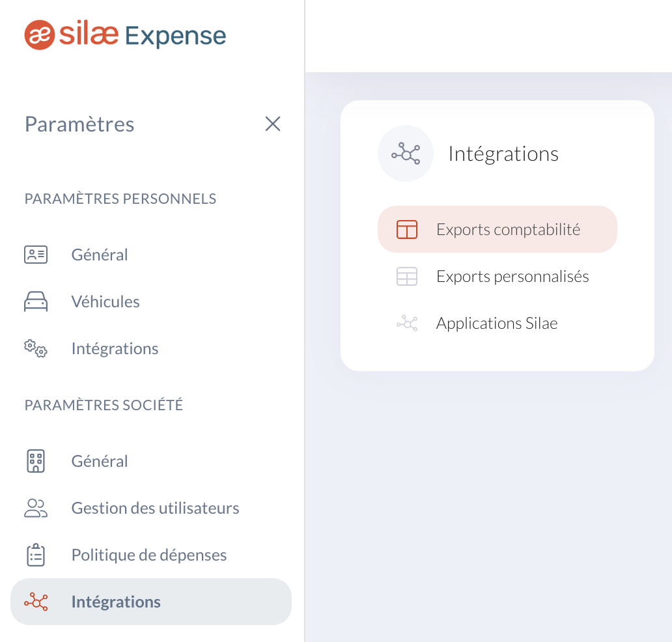Click the users icon for Gestion des utilisateurs
The width and height of the screenshot is (672, 642).
(36, 508)
